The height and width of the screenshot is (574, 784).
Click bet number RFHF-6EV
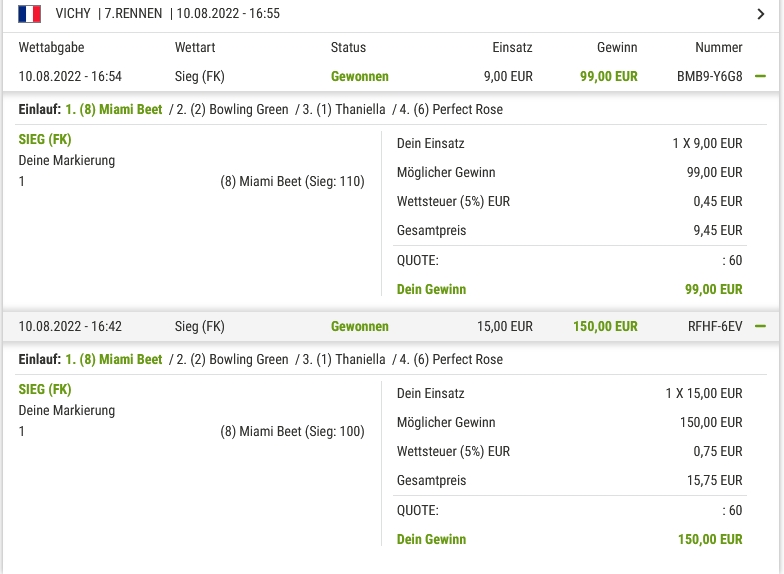click(716, 326)
